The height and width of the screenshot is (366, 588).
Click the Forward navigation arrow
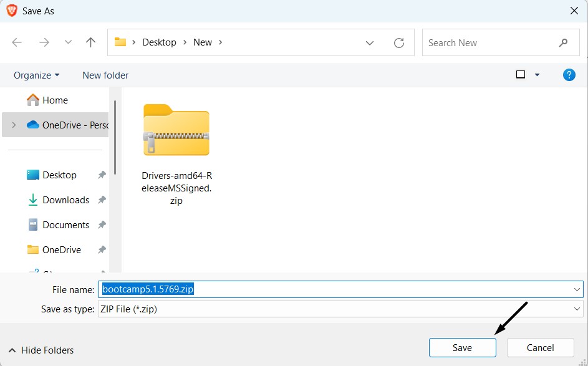[44, 42]
